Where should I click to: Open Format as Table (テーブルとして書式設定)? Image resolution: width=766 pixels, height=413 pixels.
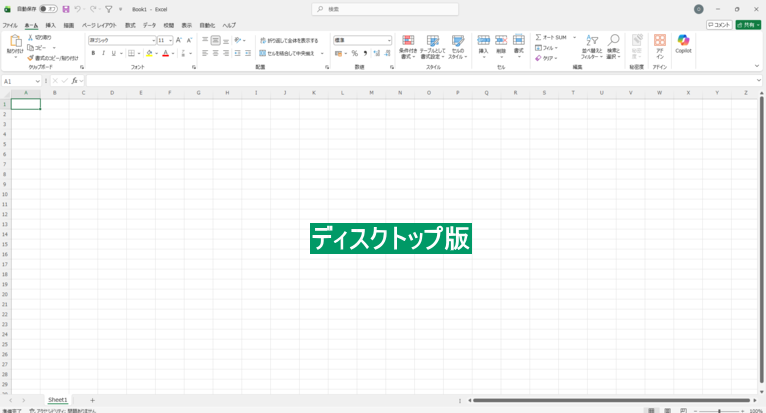[433, 47]
